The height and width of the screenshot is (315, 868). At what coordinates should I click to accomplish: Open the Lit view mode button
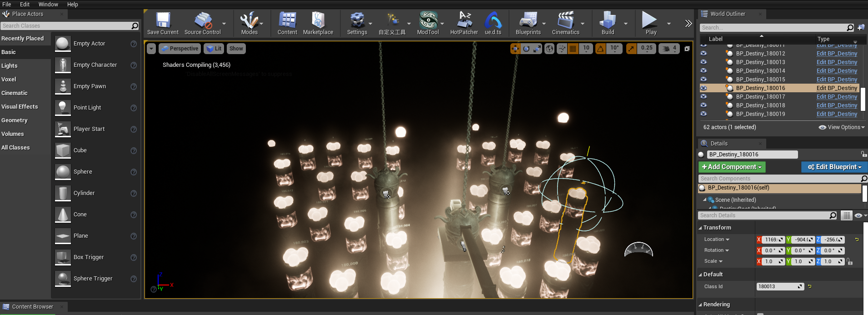point(214,49)
